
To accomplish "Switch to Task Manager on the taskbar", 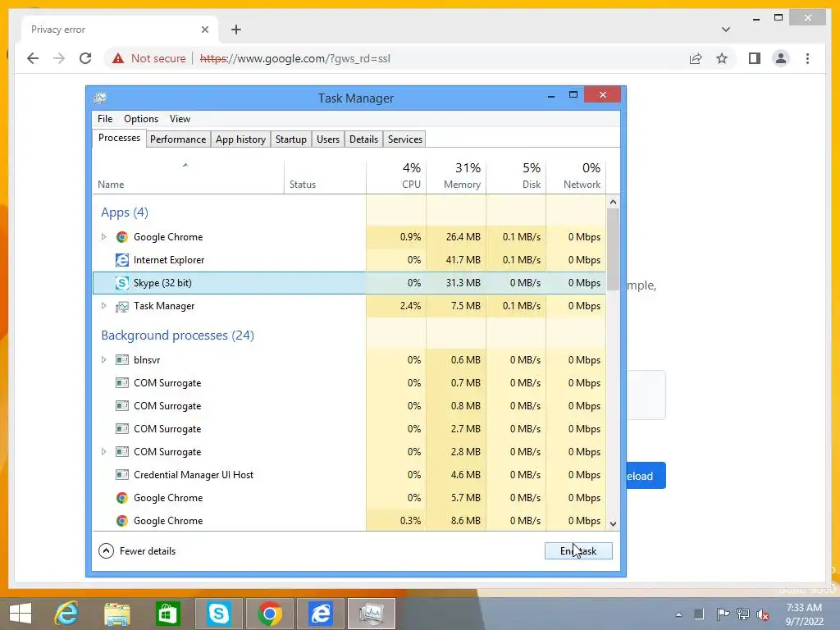I will click(x=372, y=614).
